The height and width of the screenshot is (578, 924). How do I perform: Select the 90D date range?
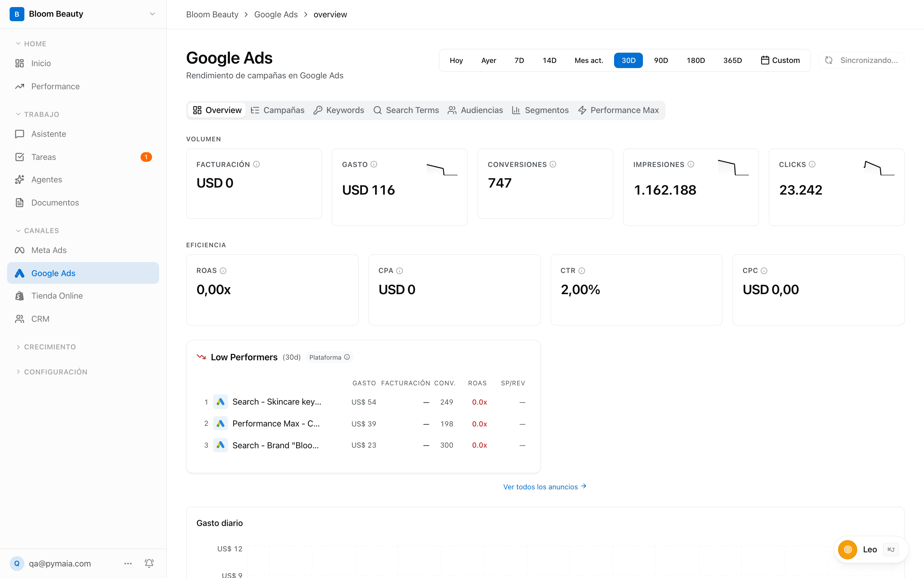click(x=661, y=60)
